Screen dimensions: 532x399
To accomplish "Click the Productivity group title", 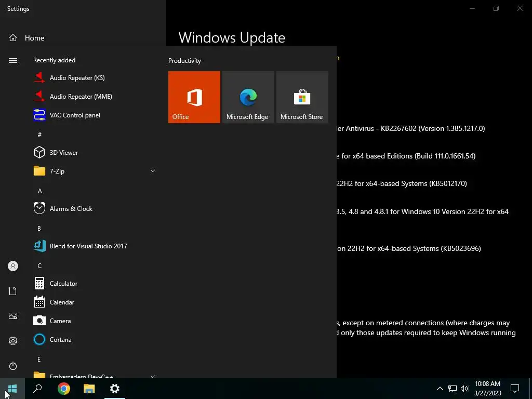I will click(184, 61).
